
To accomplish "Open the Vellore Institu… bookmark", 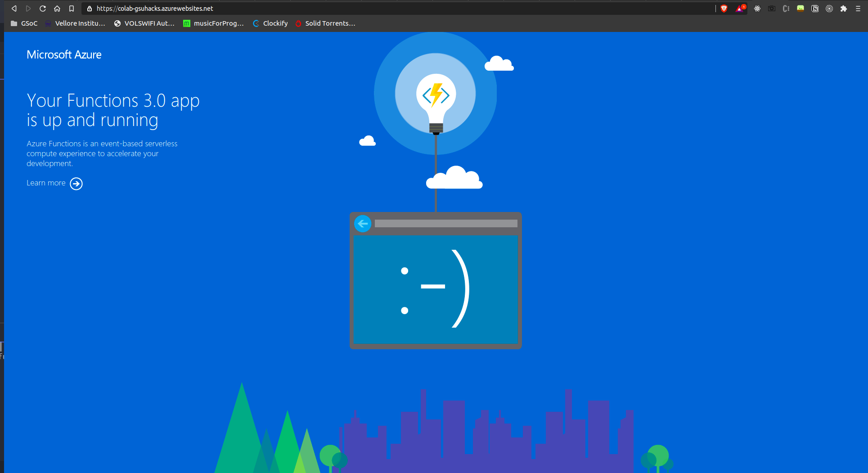I will coord(75,23).
